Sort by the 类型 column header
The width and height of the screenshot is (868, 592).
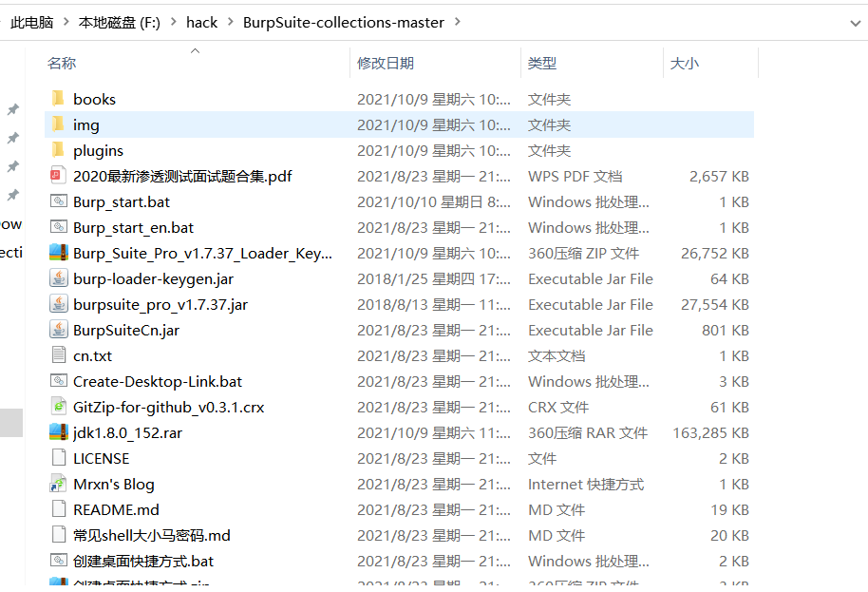542,63
